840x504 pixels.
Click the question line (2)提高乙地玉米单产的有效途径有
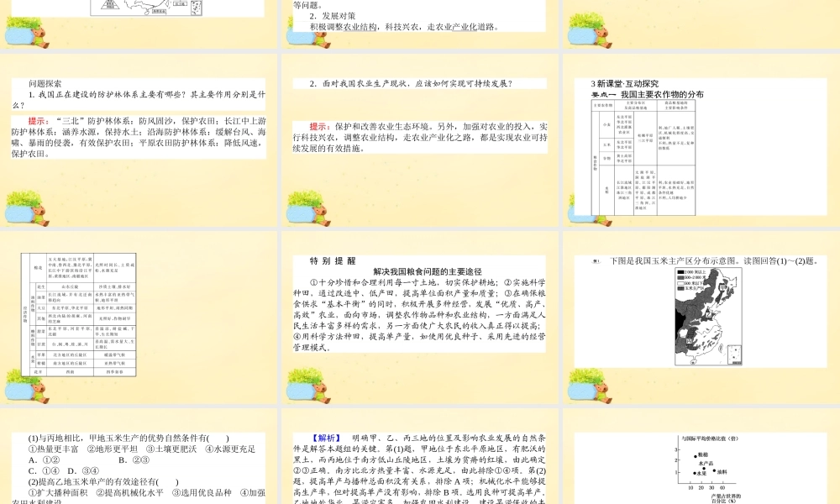point(103,481)
